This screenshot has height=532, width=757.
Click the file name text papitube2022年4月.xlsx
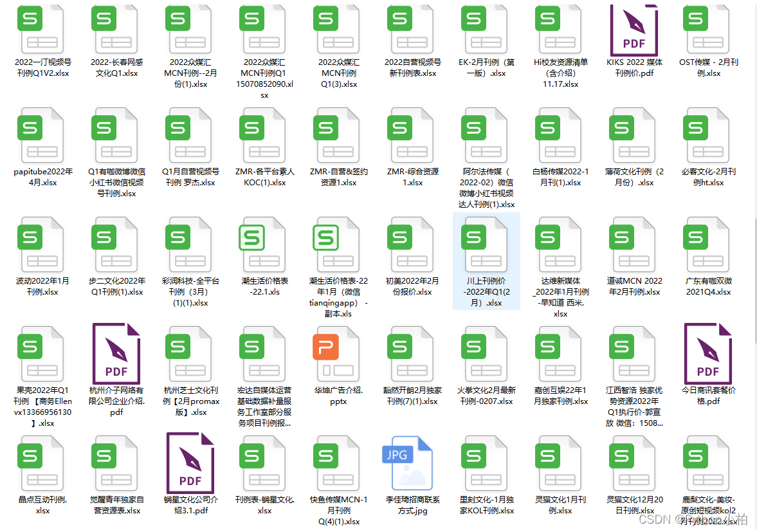pyautogui.click(x=43, y=177)
